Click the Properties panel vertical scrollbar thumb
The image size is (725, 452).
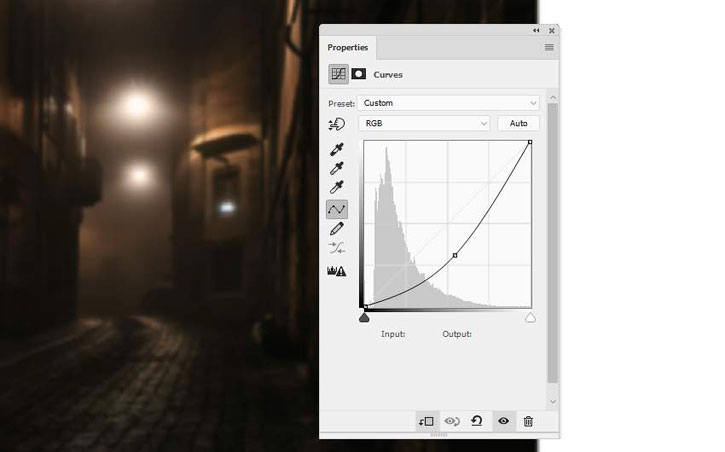point(553,243)
